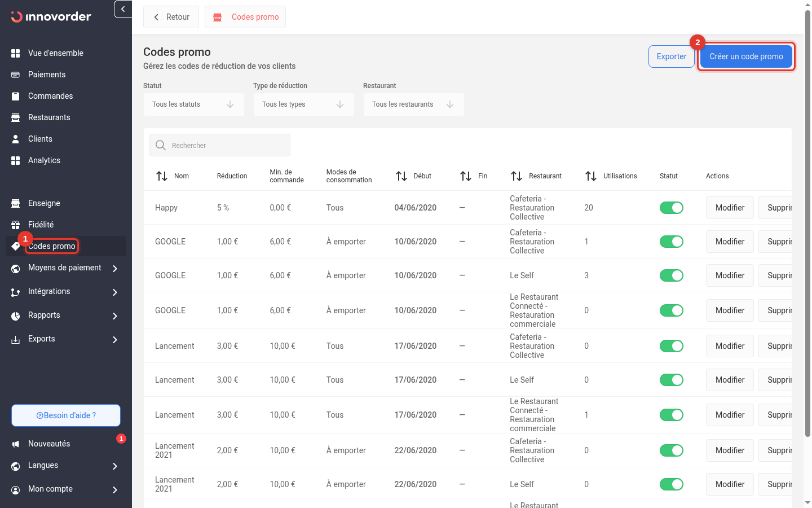Sort by Utilisations arrows icon

(591, 176)
